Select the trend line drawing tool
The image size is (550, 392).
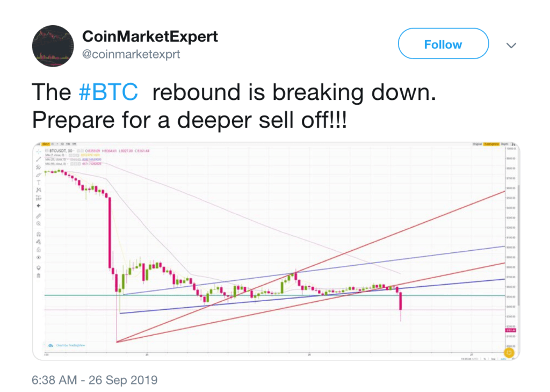(x=39, y=159)
